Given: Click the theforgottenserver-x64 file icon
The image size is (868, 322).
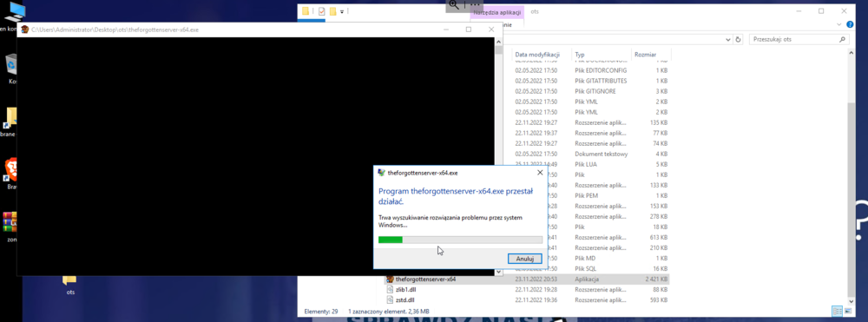Looking at the screenshot, I should pyautogui.click(x=390, y=279).
